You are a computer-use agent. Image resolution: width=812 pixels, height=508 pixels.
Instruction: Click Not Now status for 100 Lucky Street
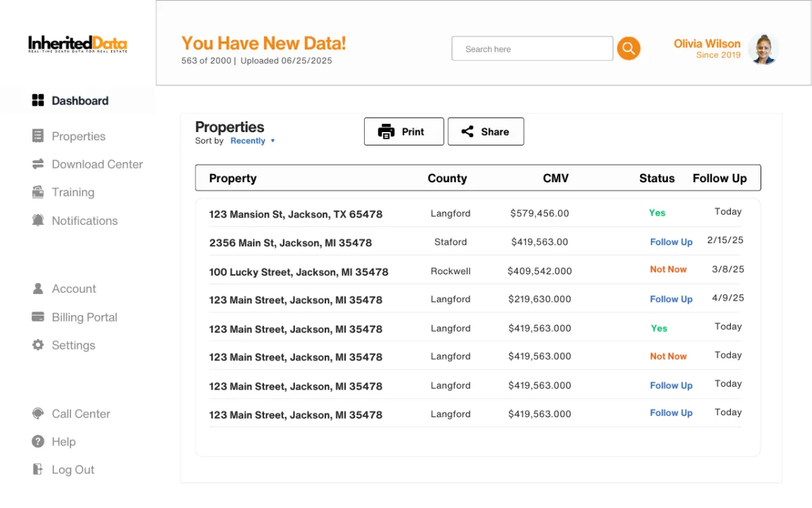click(x=668, y=269)
